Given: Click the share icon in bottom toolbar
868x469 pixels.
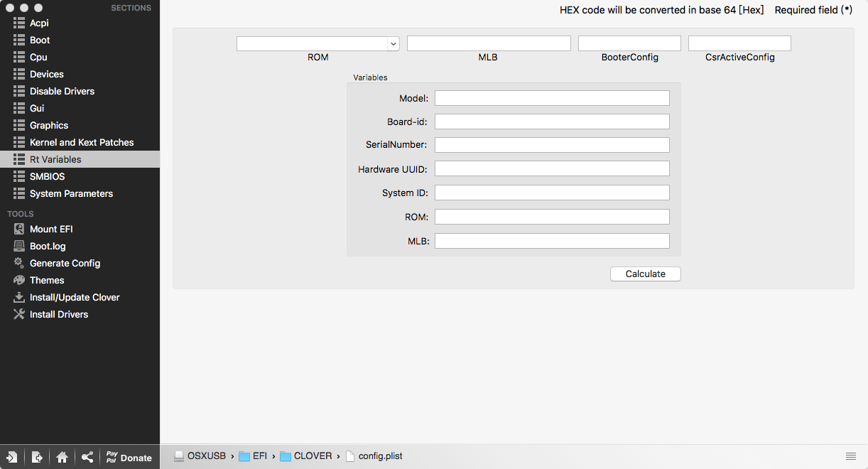Looking at the screenshot, I should tap(87, 457).
